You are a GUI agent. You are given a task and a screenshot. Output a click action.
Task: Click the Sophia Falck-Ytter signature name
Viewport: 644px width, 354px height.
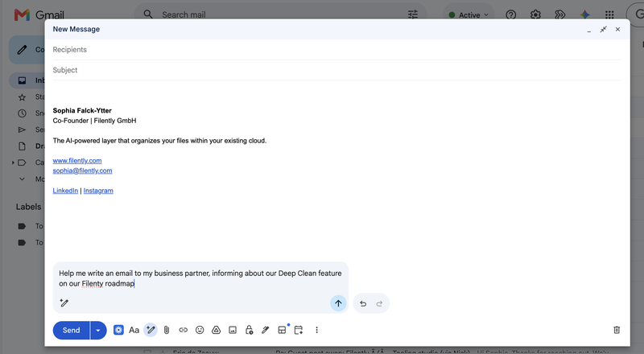point(82,110)
